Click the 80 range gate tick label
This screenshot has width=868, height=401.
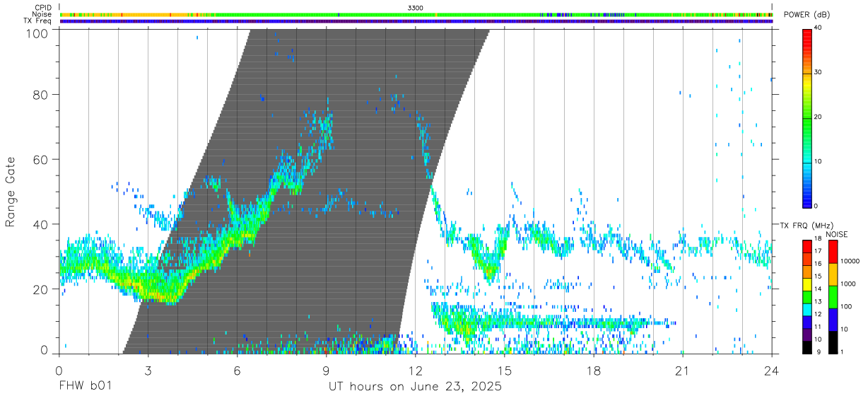pos(41,94)
